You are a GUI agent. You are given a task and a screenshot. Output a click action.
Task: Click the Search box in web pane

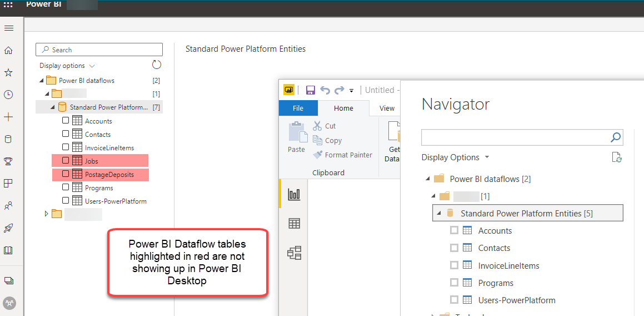pos(99,50)
